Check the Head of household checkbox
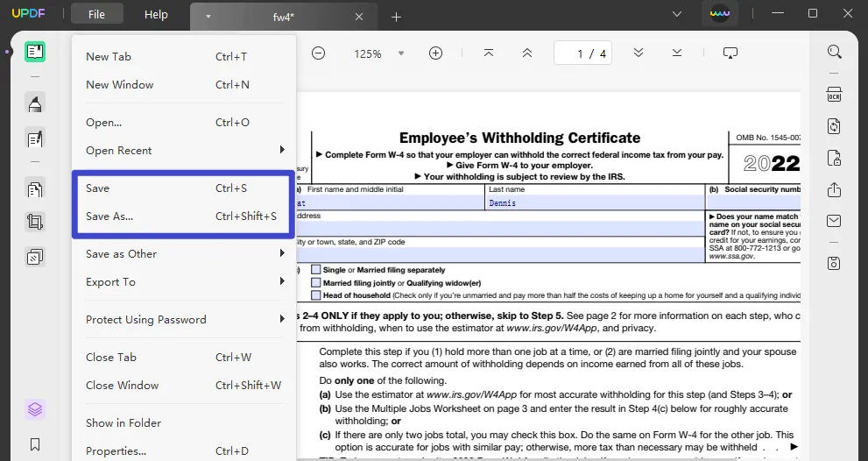Image resolution: width=868 pixels, height=461 pixels. click(x=316, y=296)
